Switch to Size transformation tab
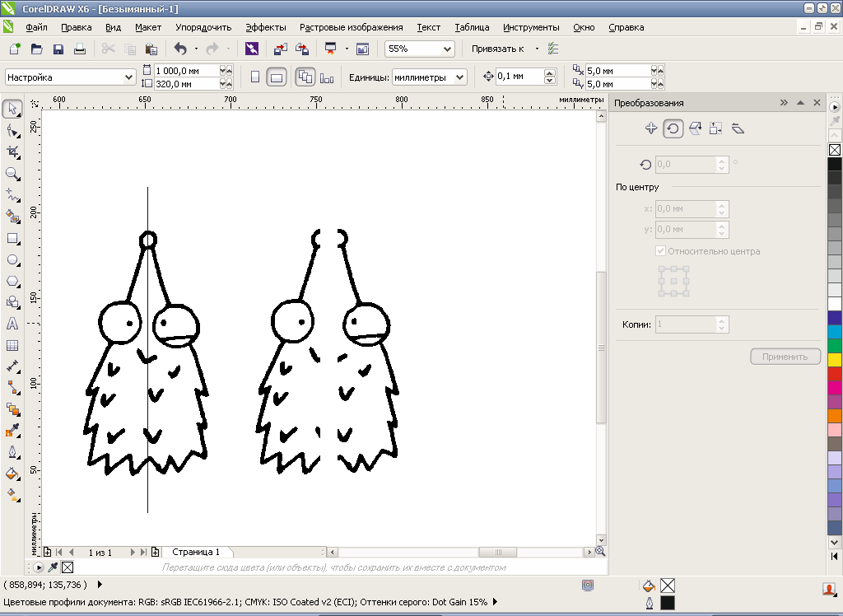The image size is (843, 616). (x=715, y=128)
